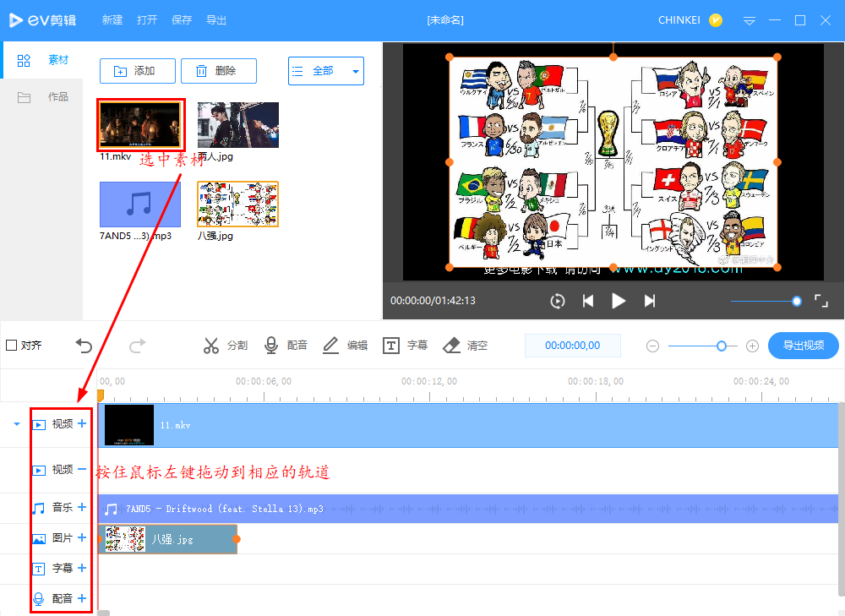
Task: Select the 八强.jpg thumbnail
Action: (238, 204)
